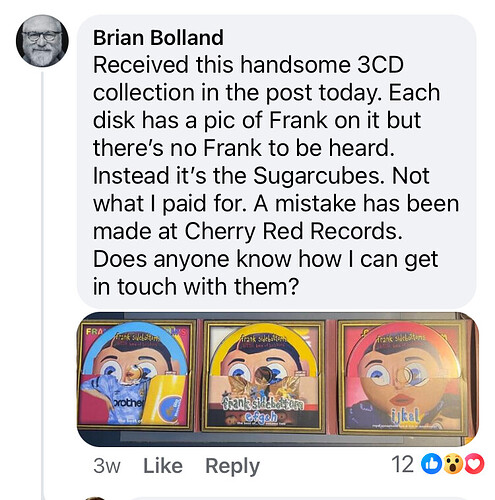Collapse thread using the vertical reply line
Image resolution: width=495 pixels, height=500 pixels.
coord(42,285)
